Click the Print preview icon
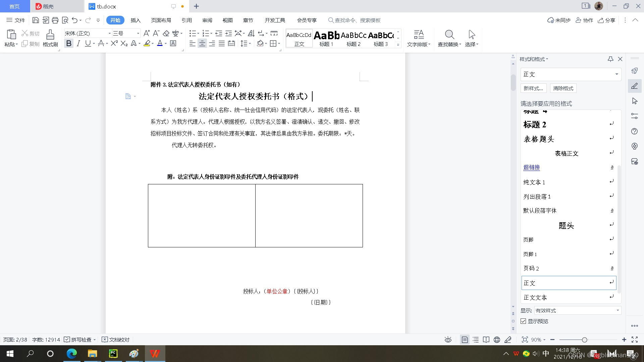 65,20
